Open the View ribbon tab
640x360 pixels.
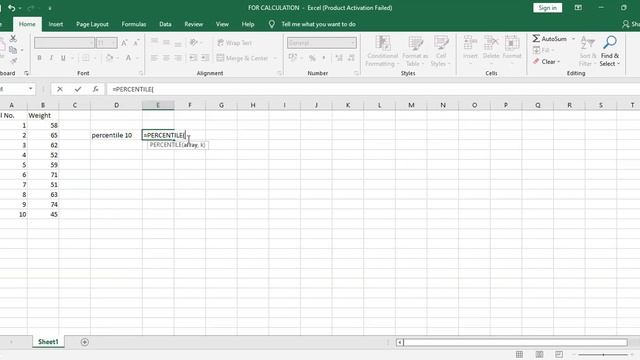[x=222, y=24]
